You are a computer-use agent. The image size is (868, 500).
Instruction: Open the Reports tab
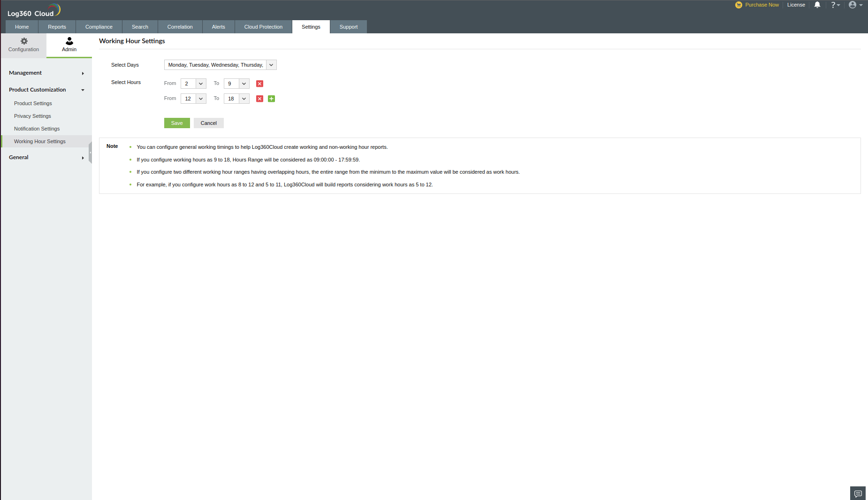point(57,27)
